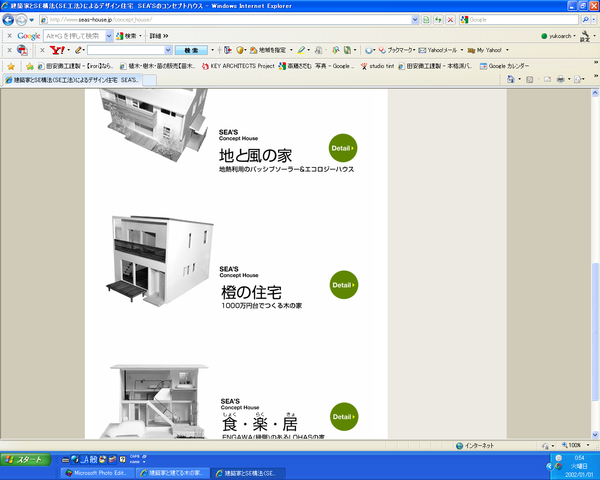Switch to 建築家と建てる木の家 taskbar window
The height and width of the screenshot is (480, 600).
tap(173, 473)
